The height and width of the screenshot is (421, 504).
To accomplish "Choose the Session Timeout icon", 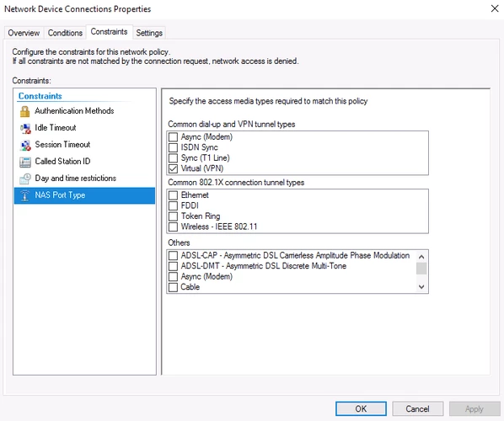I will (x=25, y=145).
